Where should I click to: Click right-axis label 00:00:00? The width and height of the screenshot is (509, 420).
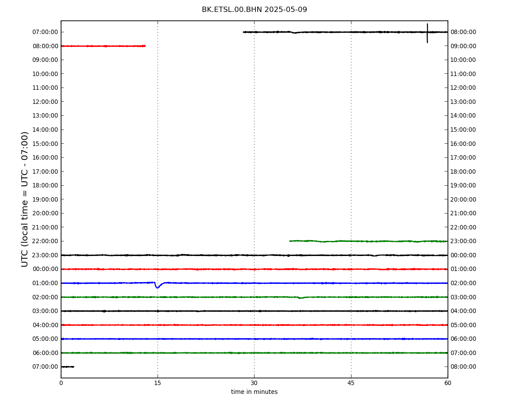463,255
